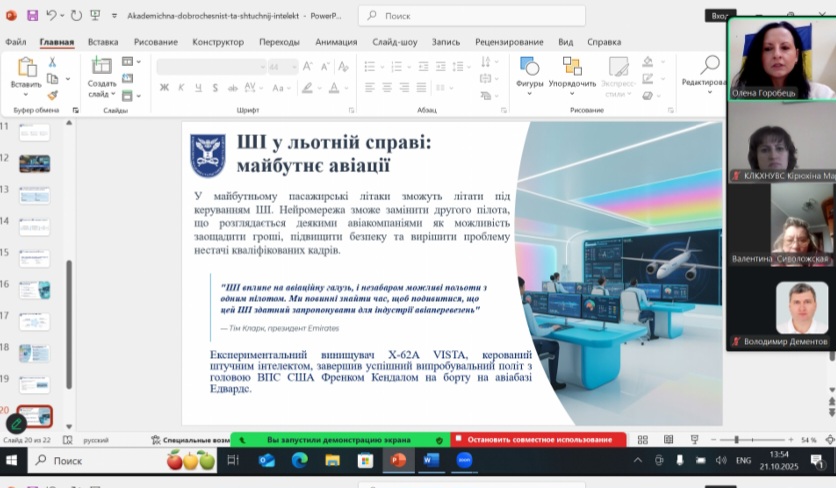The width and height of the screenshot is (836, 488).
Task: Open the Word icon in taskbar
Action: tap(430, 460)
